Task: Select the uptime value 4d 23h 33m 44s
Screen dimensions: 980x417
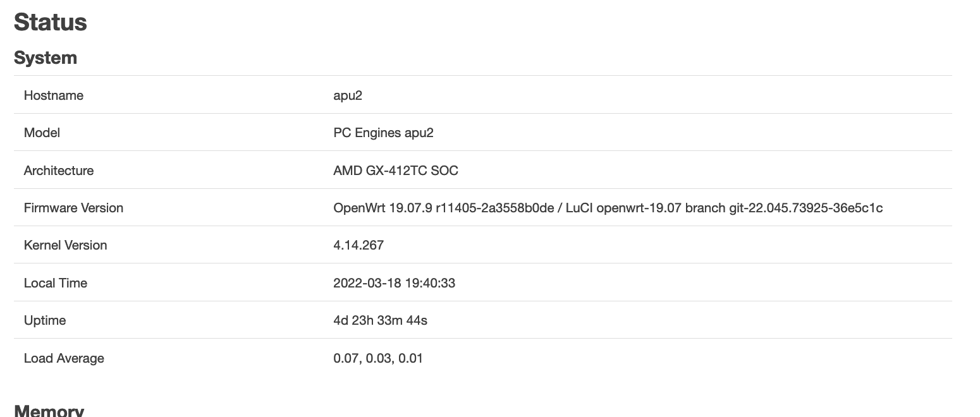Action: tap(381, 320)
